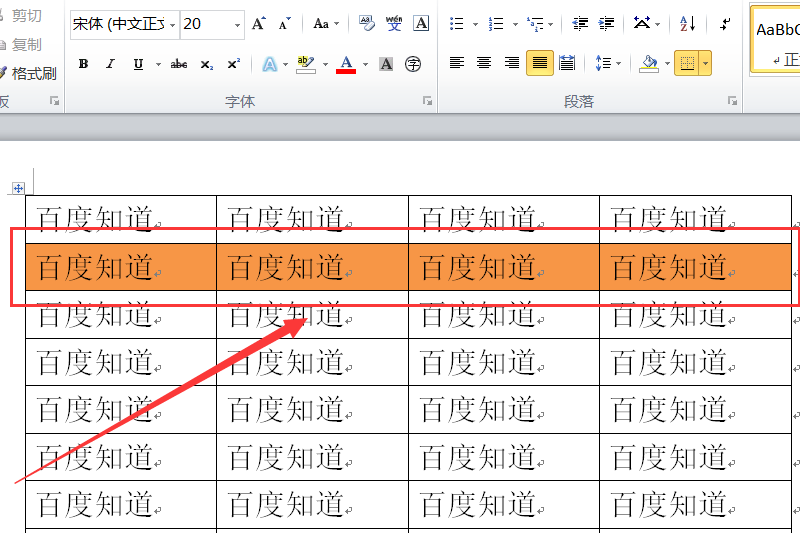Screen dimensions: 800x533
Task: Apply text highlight color marker
Action: pyautogui.click(x=306, y=64)
